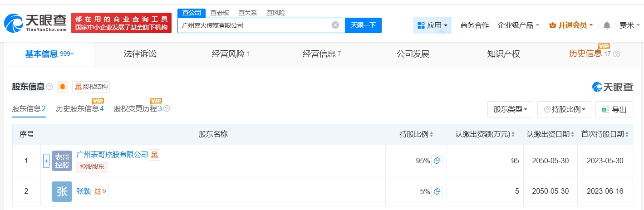The width and height of the screenshot is (644, 210).
Task: Open the pie chart icon beside 95%
Action: click(x=437, y=161)
